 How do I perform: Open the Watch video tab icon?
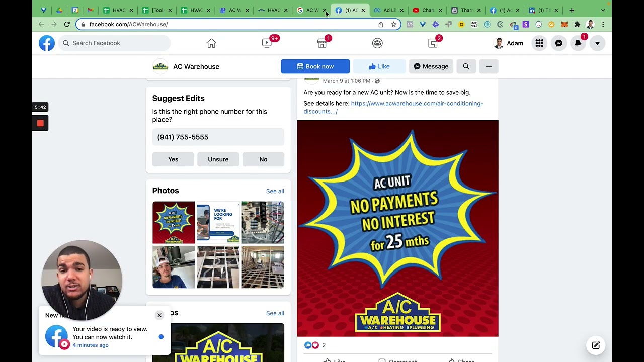coord(267,43)
